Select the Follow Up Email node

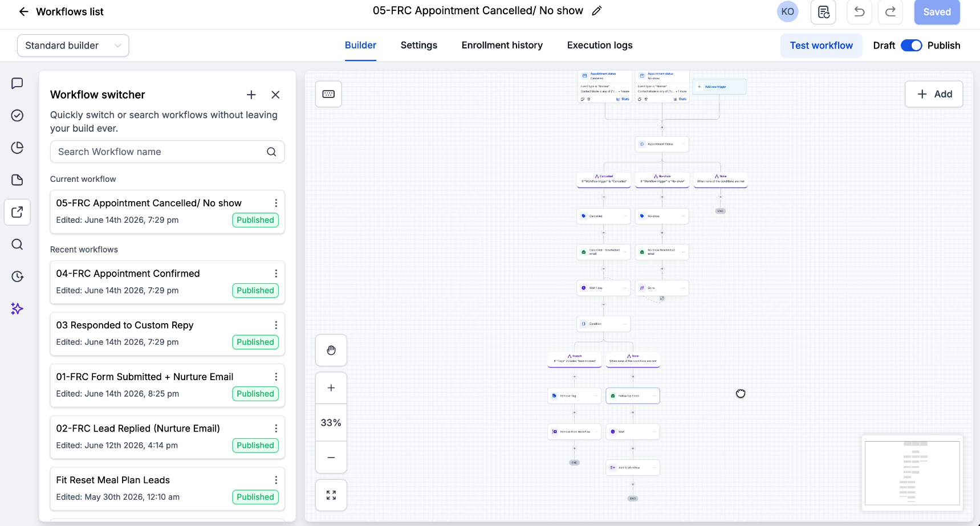633,395
